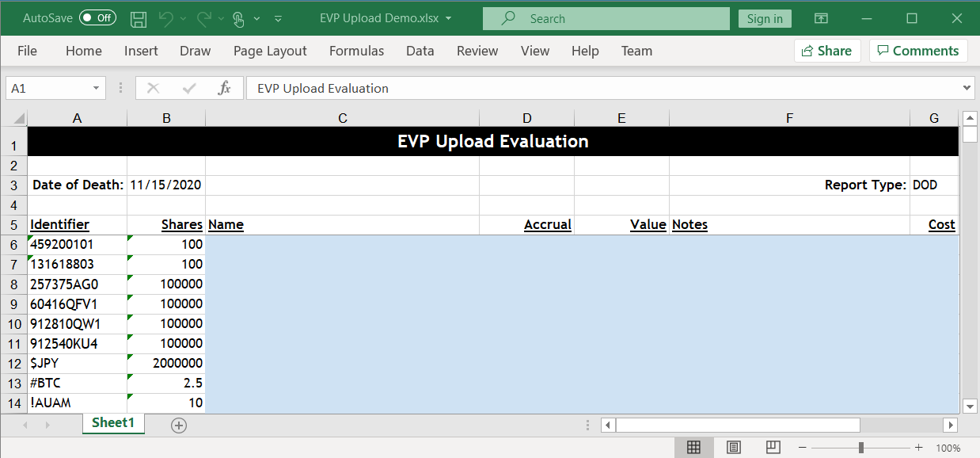Open the Name Box dropdown
The height and width of the screenshot is (458, 980).
click(97, 88)
